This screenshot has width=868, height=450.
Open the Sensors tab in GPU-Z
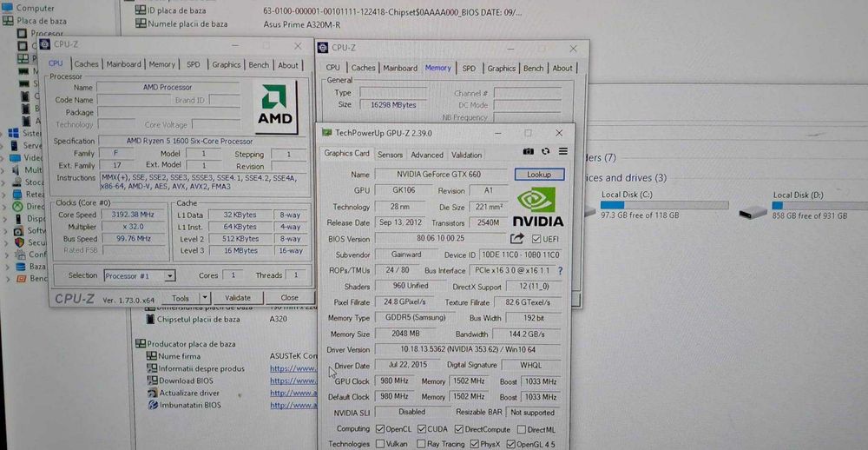(x=391, y=156)
